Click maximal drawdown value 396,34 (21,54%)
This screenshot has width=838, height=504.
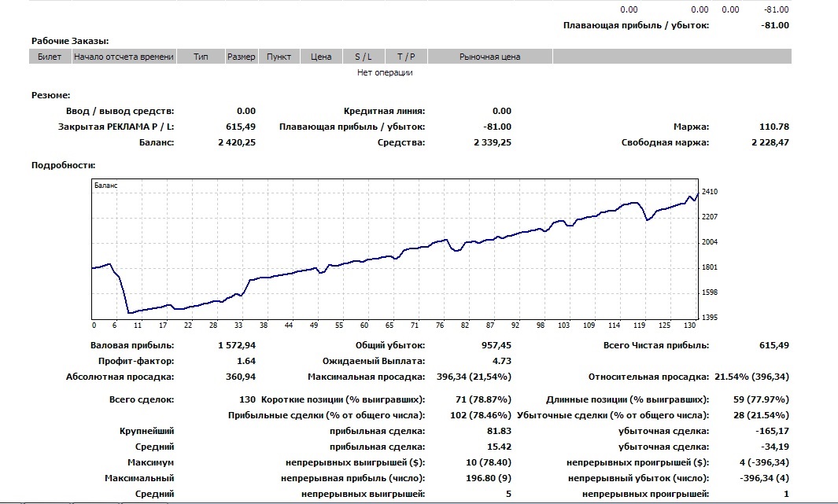click(x=474, y=377)
